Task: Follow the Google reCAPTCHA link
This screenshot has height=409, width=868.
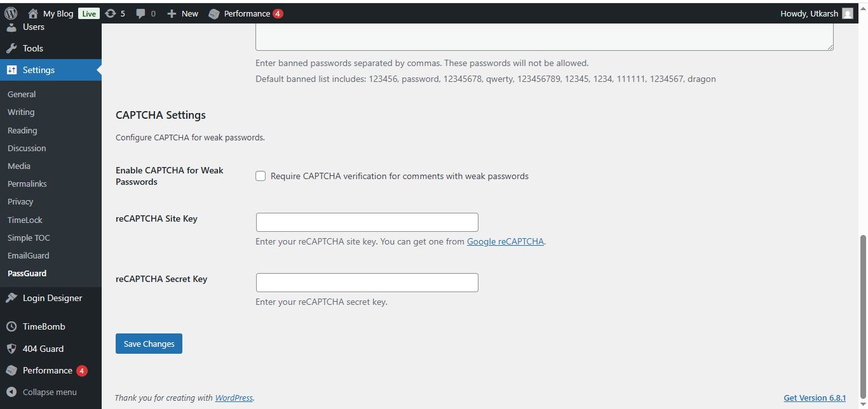Action: (505, 241)
